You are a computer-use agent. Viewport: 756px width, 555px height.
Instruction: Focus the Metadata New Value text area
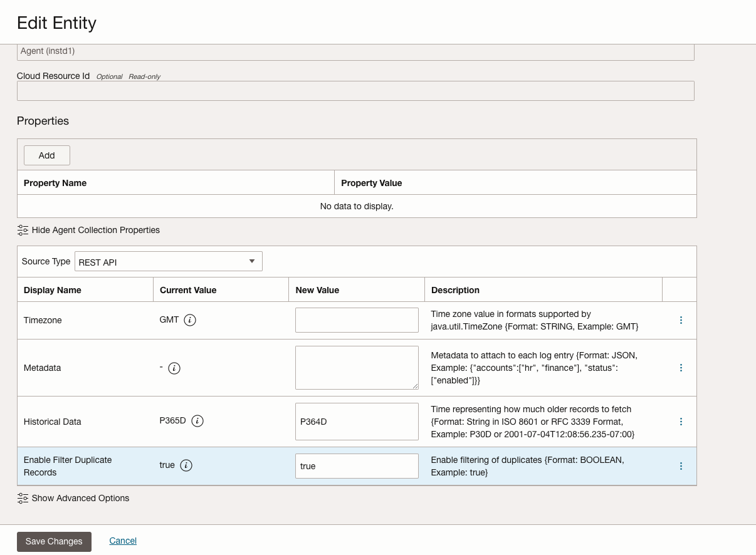click(x=357, y=368)
